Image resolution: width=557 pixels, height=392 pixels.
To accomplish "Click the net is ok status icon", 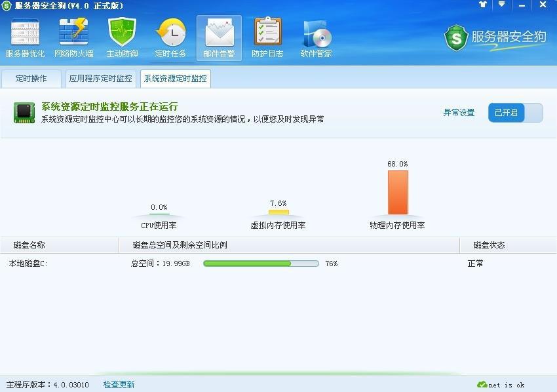I will pyautogui.click(x=482, y=385).
